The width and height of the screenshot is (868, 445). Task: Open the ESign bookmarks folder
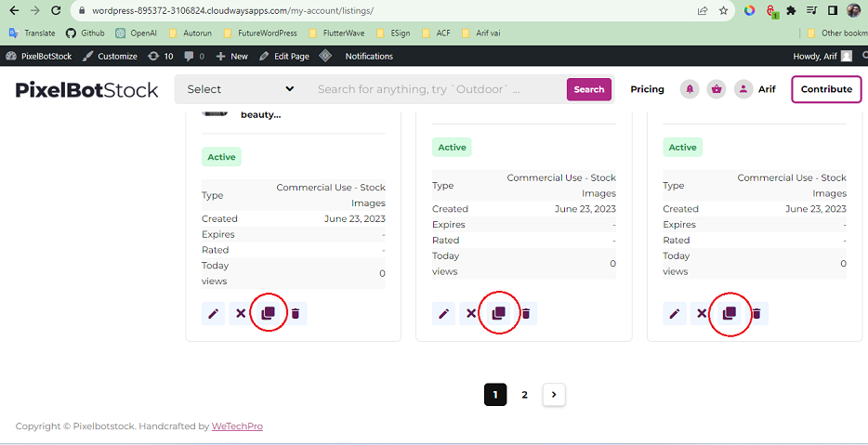(x=393, y=33)
